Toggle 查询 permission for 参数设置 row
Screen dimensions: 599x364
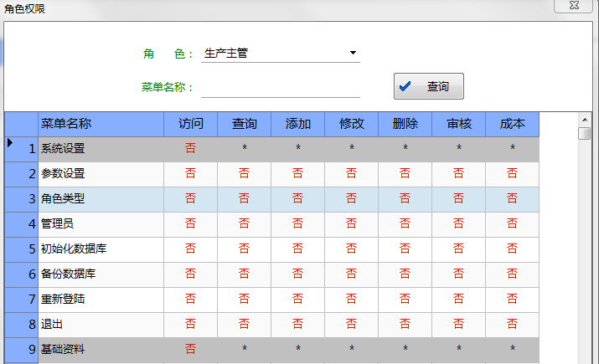tap(244, 174)
